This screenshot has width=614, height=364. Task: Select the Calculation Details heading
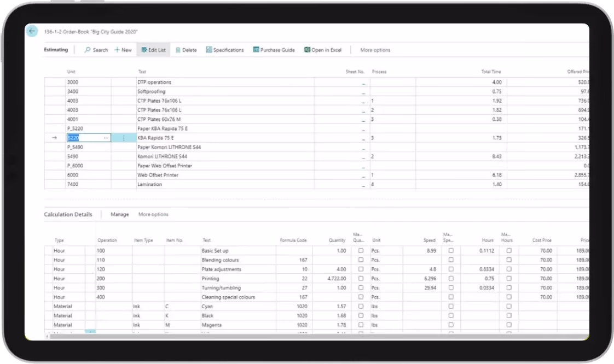click(x=68, y=215)
